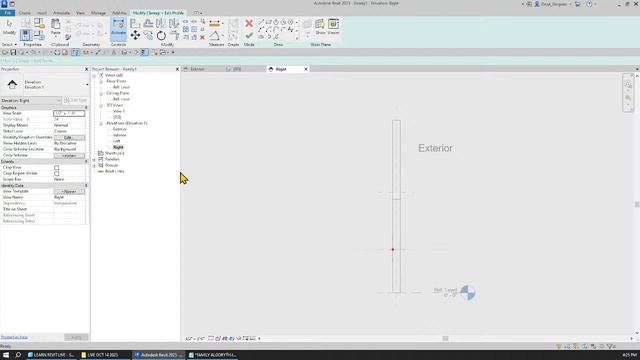640x360 pixels.
Task: Click Mirror - Draw Axis tool
Action: click(174, 23)
